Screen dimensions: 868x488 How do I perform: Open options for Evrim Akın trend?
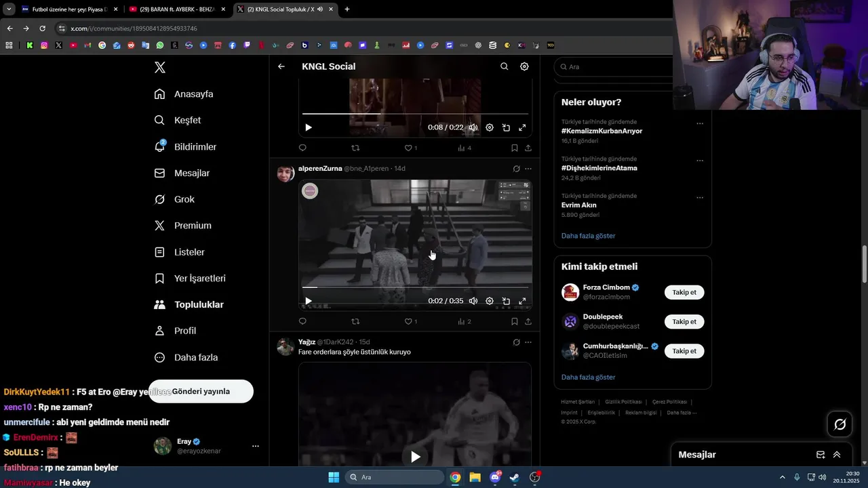coord(700,198)
